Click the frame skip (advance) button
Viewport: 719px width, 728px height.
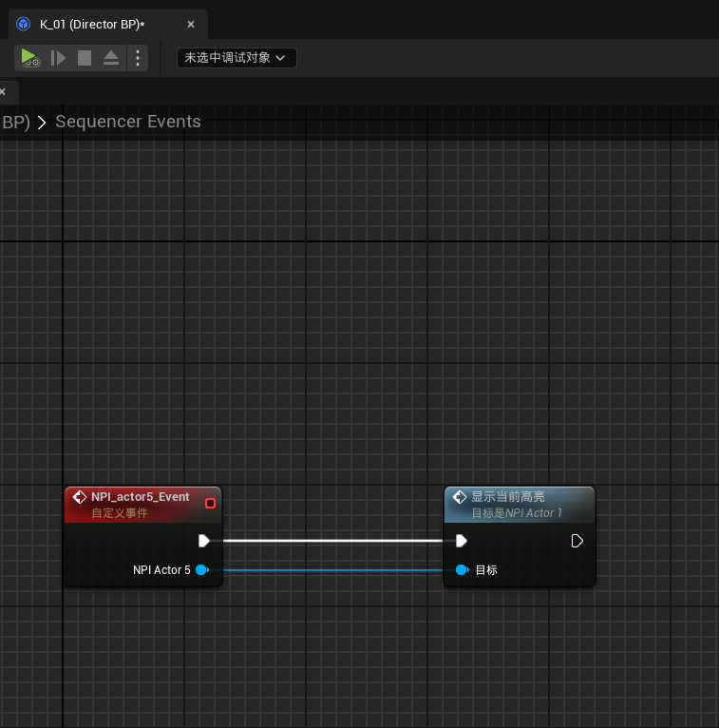click(58, 58)
